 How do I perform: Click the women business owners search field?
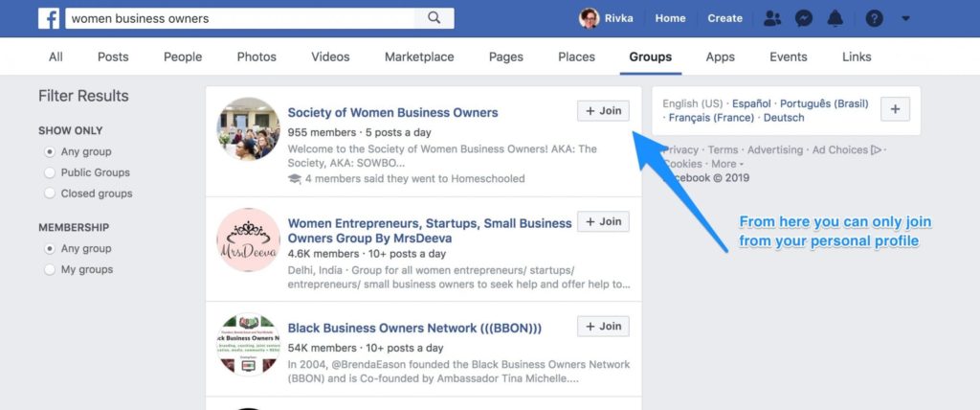[x=240, y=18]
